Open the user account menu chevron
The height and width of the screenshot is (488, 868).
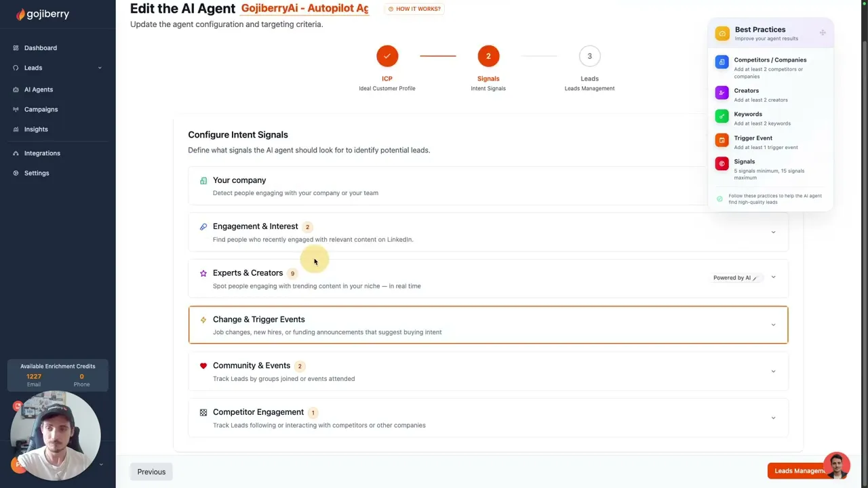101,464
